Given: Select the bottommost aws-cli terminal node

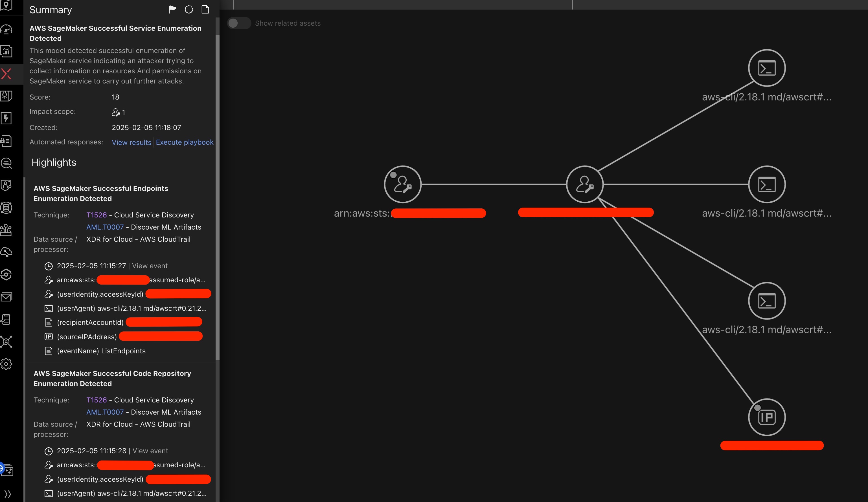Looking at the screenshot, I should (766, 301).
